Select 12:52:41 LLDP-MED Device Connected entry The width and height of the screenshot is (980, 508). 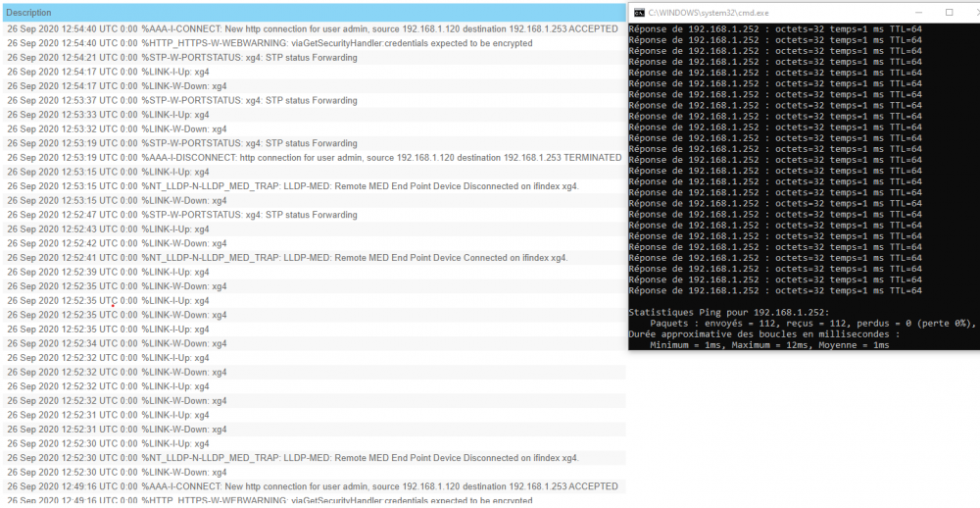(x=314, y=258)
